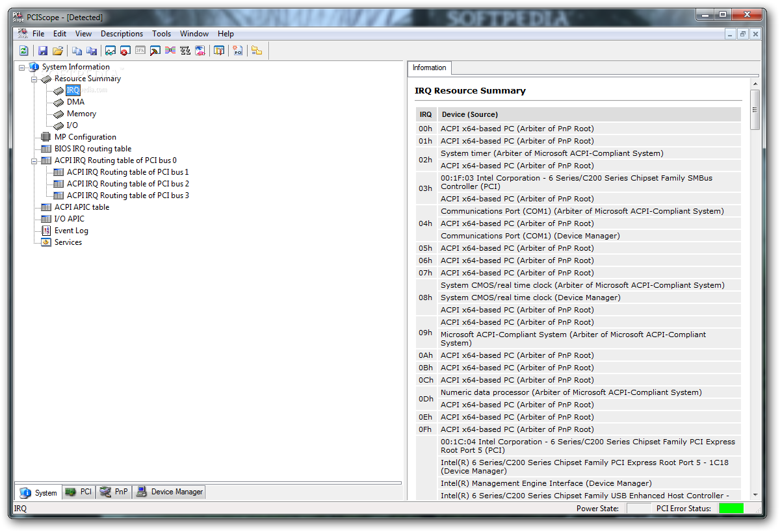Open the Edit menu
780x532 pixels.
point(60,34)
